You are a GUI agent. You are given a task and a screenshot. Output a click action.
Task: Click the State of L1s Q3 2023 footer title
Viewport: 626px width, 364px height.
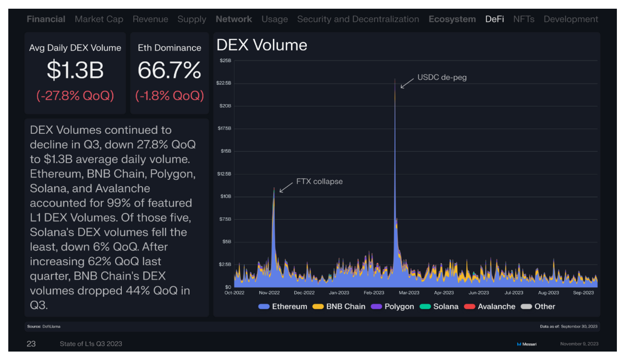coord(91,344)
